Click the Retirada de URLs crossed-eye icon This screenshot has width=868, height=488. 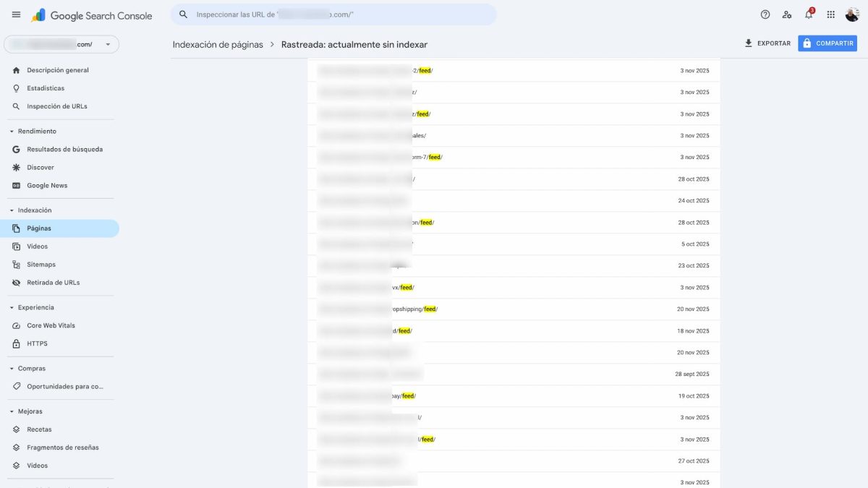point(16,282)
